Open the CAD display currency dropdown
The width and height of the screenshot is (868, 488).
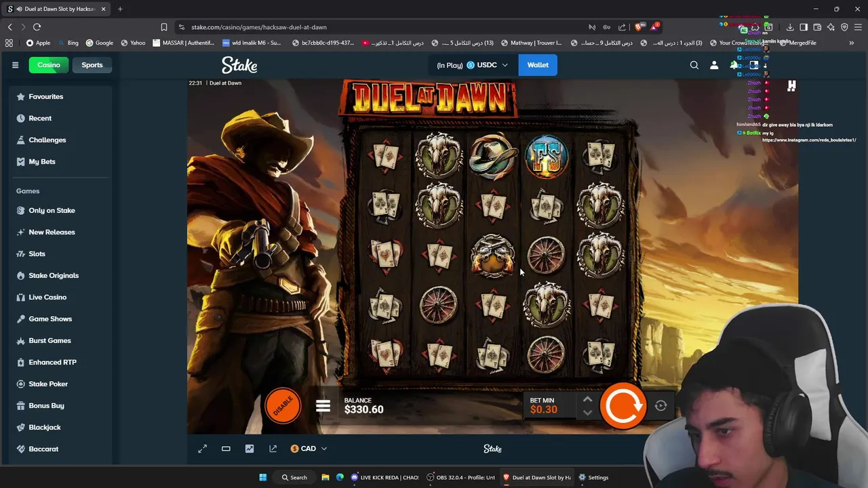click(309, 449)
